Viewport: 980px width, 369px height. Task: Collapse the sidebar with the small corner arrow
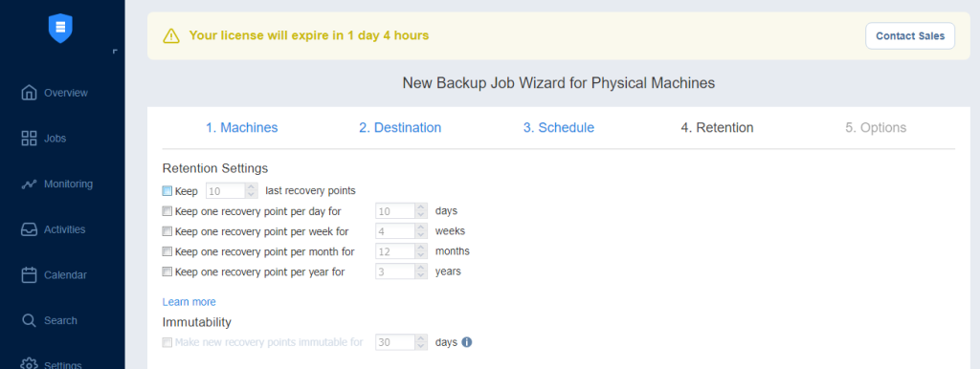(x=115, y=52)
